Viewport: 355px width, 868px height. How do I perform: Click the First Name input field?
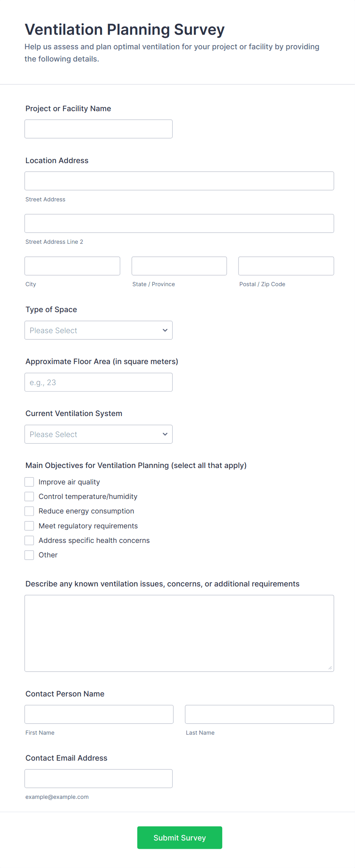tap(99, 714)
